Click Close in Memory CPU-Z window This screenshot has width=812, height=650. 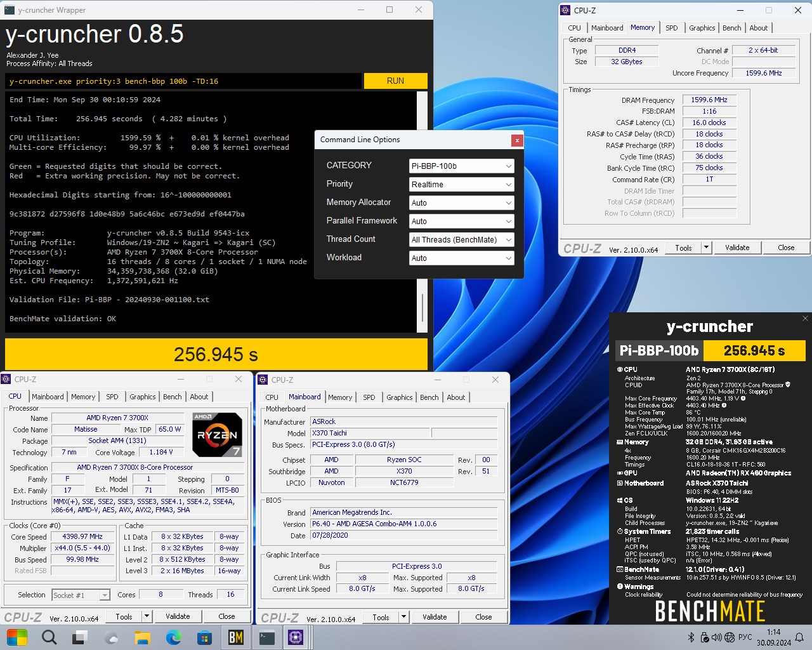tap(786, 248)
